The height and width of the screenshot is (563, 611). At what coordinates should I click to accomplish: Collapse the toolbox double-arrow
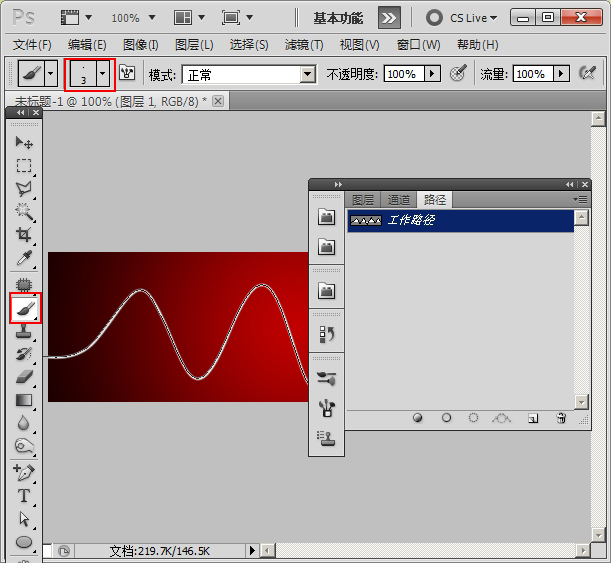pos(20,113)
